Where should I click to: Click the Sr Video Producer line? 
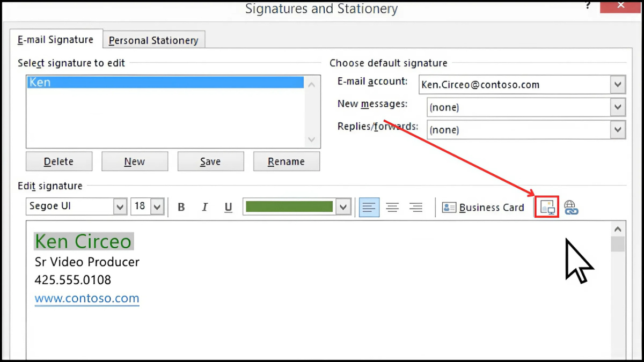coord(87,262)
